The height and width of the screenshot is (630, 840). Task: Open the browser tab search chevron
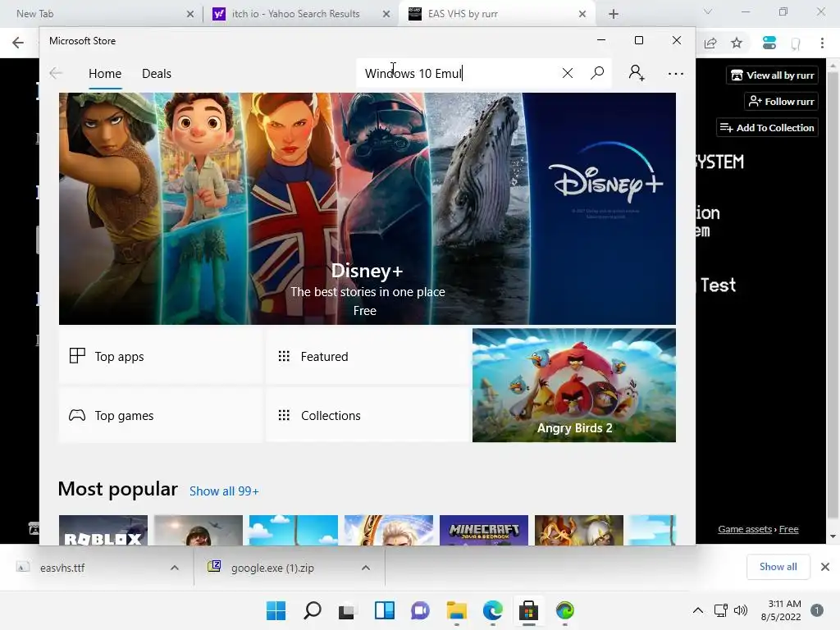point(708,11)
